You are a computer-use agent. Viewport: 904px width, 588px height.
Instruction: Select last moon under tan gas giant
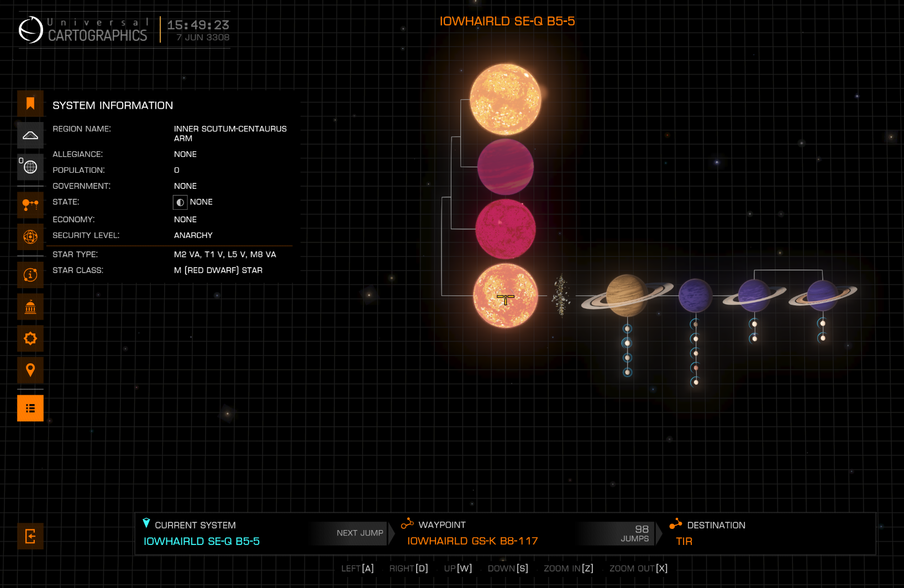point(627,372)
